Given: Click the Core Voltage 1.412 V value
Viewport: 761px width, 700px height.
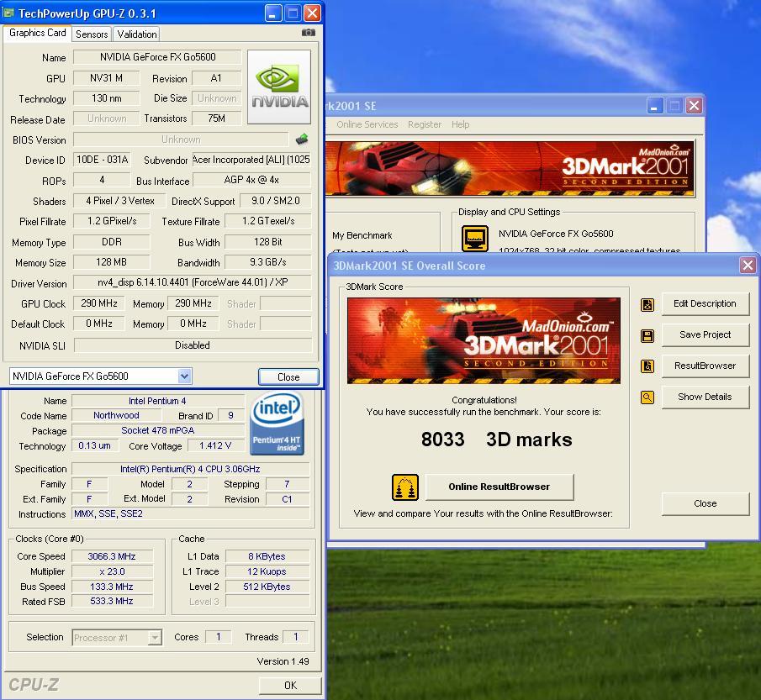Looking at the screenshot, I should click(x=215, y=445).
